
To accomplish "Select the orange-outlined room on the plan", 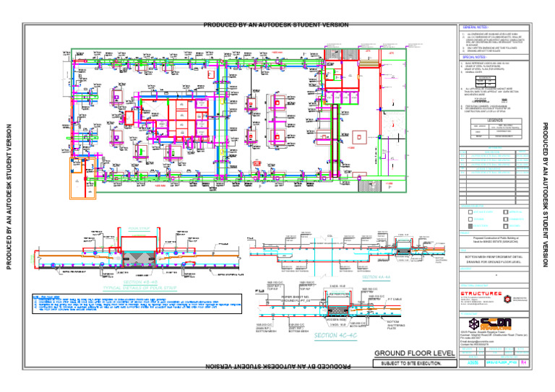I will click(x=83, y=178).
